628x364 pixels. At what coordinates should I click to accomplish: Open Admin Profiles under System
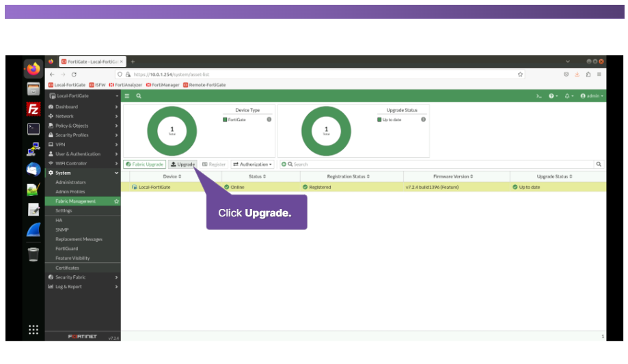[x=70, y=192]
